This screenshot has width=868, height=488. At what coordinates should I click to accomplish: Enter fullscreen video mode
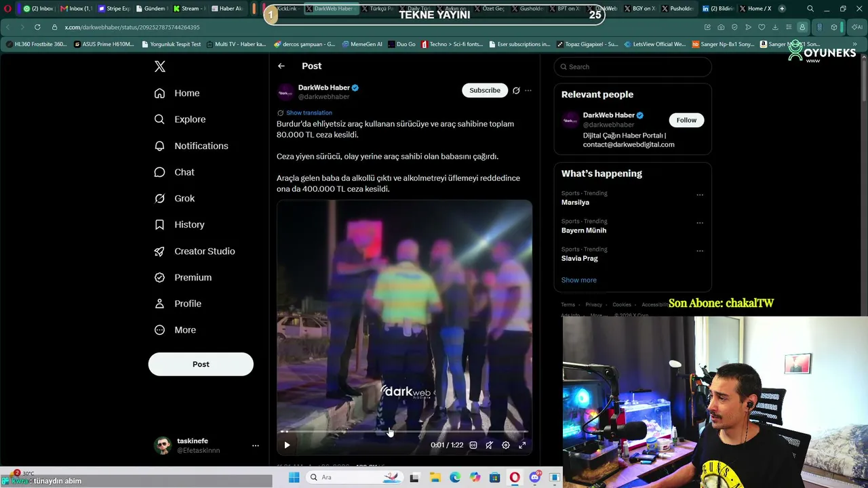point(522,445)
